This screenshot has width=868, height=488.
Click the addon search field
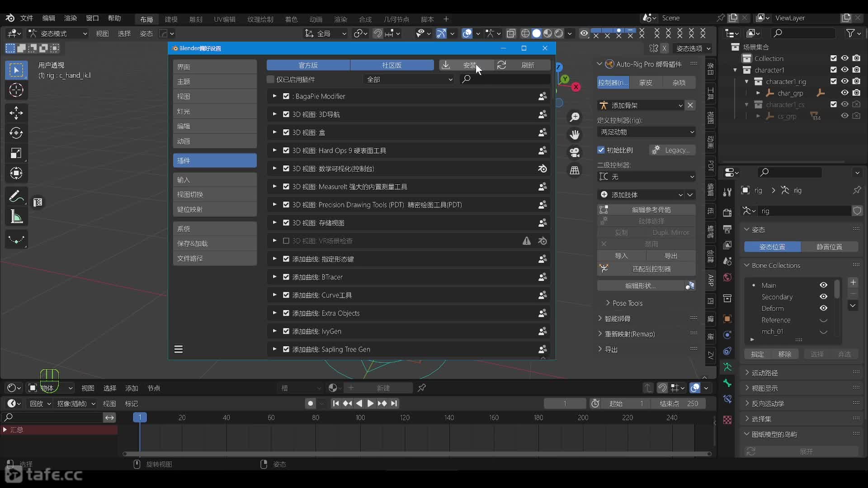pos(505,80)
